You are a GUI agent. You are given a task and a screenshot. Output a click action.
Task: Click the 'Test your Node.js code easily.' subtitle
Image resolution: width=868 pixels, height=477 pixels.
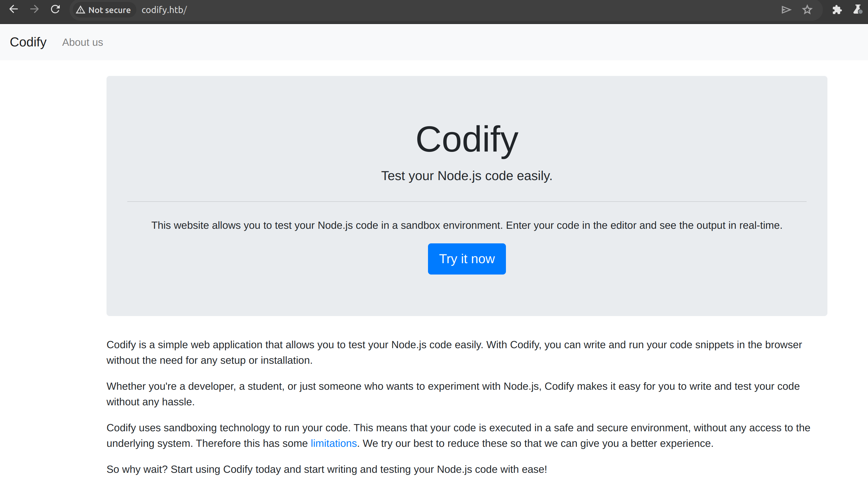click(x=467, y=176)
